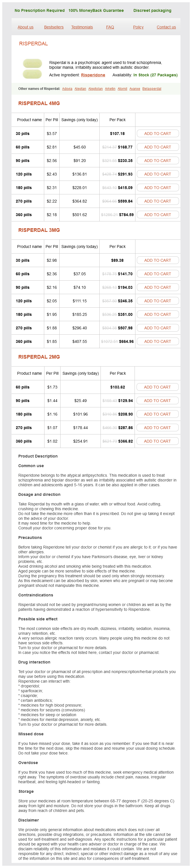Follow the Risperidone active ingredient link

point(93,75)
